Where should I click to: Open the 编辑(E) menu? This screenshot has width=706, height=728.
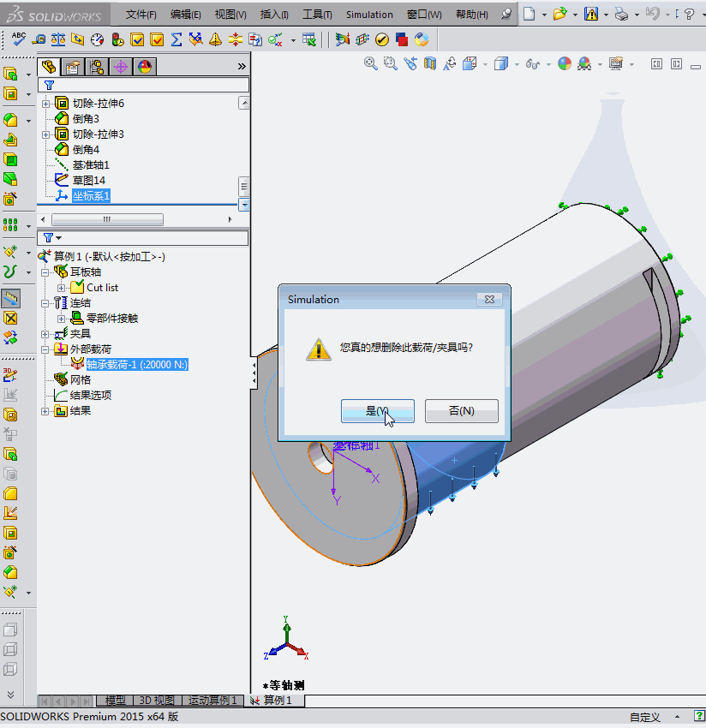coord(185,15)
